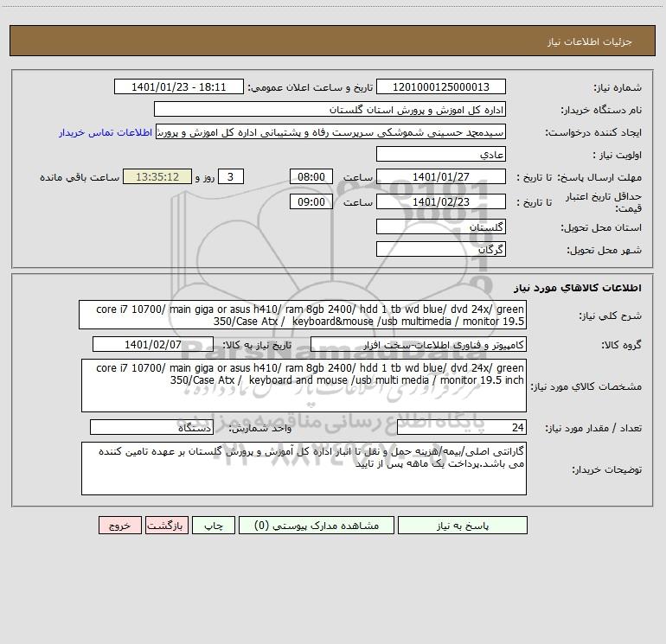Click the نام دستگاه خریدار label
Viewport: 666px width, 644px height.
click(601, 111)
